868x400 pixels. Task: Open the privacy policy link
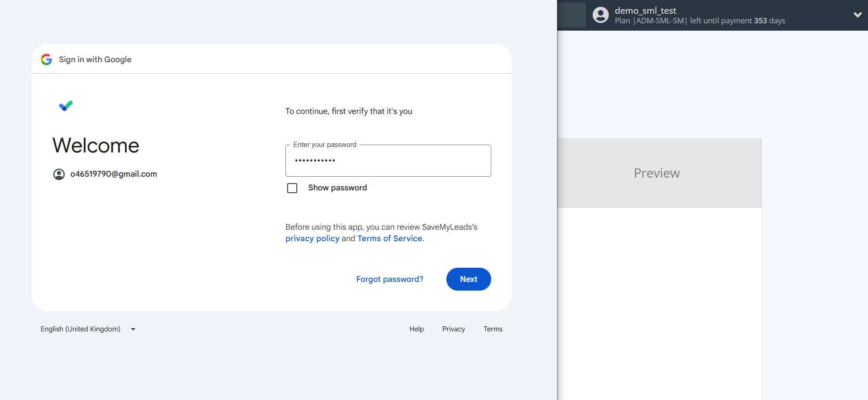pyautogui.click(x=312, y=238)
